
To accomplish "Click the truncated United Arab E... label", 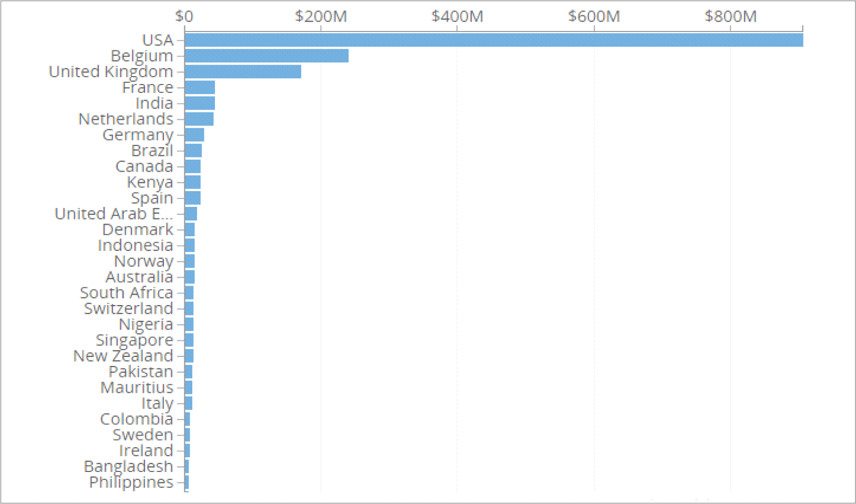I will [114, 214].
